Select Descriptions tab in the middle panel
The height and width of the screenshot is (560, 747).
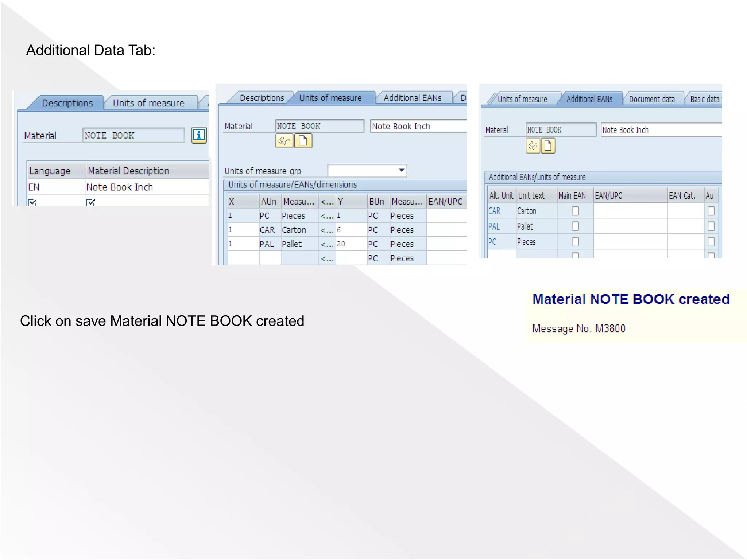pyautogui.click(x=262, y=98)
